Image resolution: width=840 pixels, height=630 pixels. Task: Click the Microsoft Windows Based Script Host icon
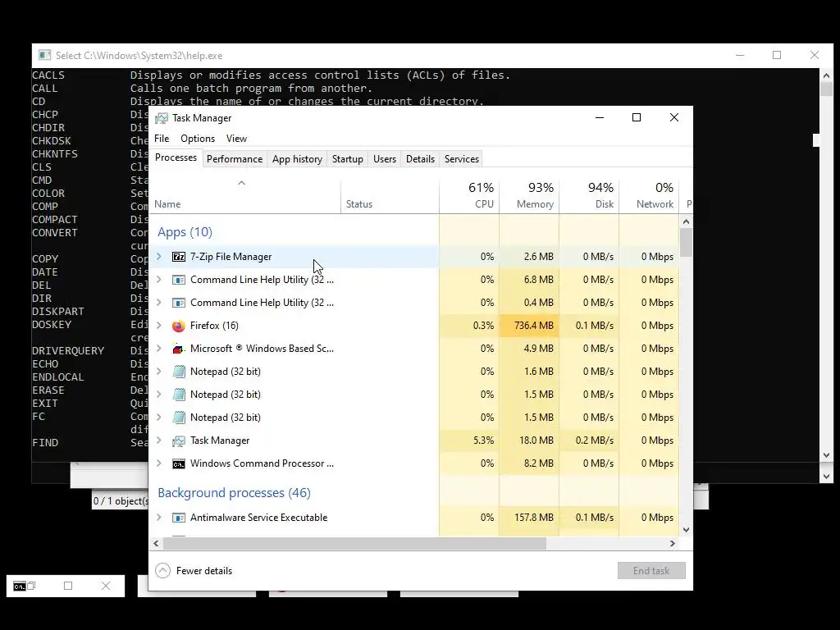pyautogui.click(x=178, y=349)
